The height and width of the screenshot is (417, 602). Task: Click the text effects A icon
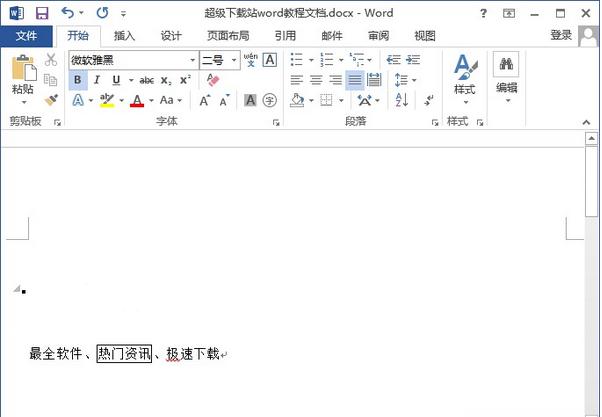[x=78, y=100]
